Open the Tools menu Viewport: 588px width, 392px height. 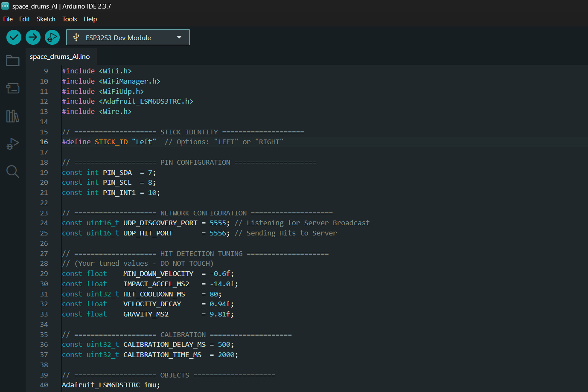70,19
